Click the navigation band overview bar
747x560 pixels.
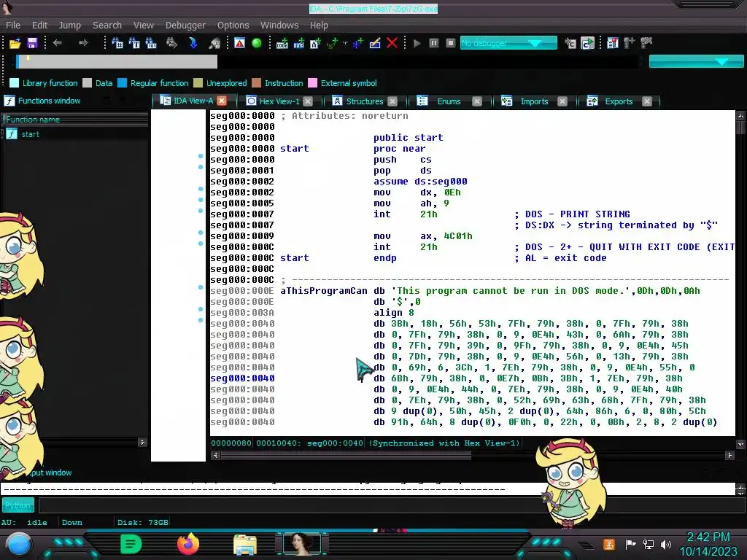[327, 61]
